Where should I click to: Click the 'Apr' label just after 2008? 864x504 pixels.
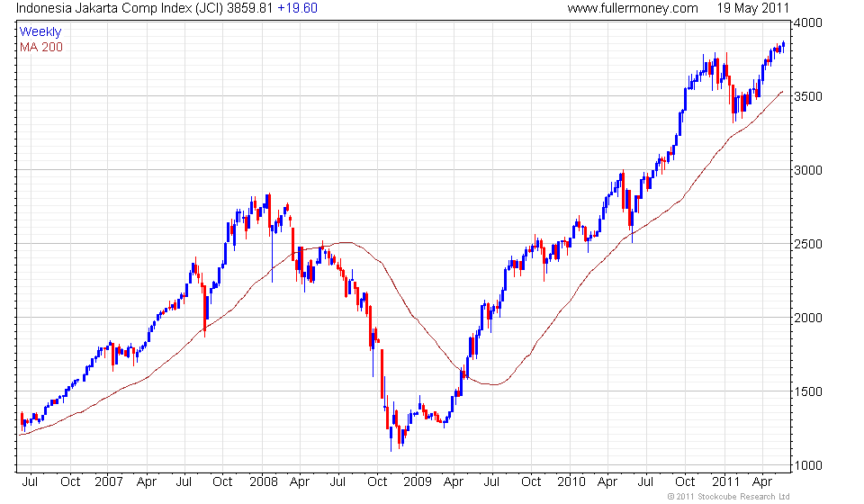[300, 482]
